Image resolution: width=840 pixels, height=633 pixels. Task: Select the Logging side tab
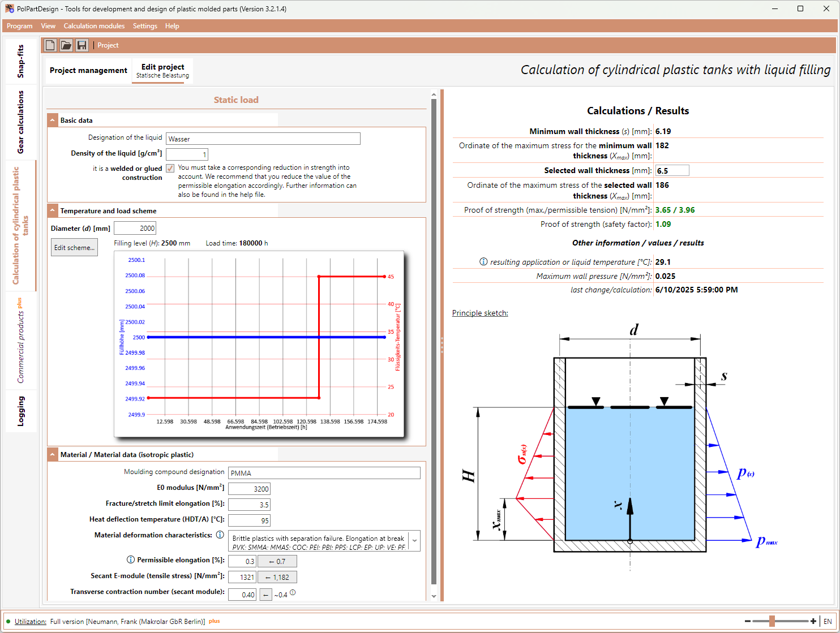point(21,411)
